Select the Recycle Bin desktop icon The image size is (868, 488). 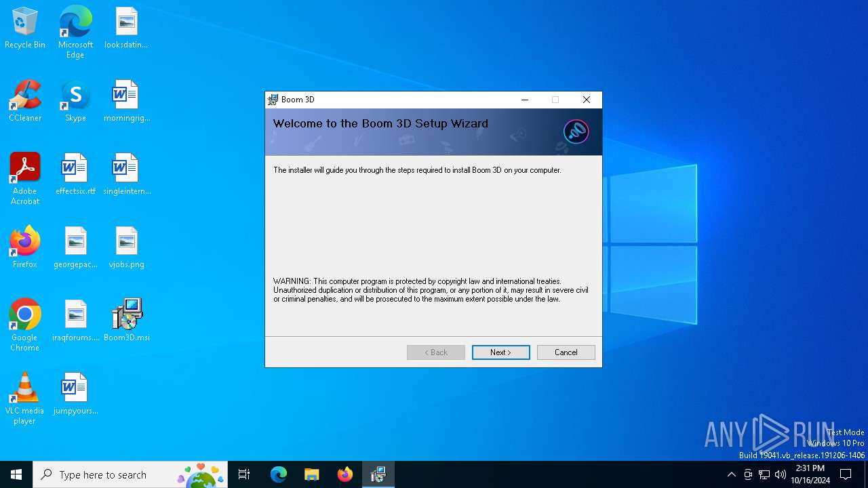[25, 28]
